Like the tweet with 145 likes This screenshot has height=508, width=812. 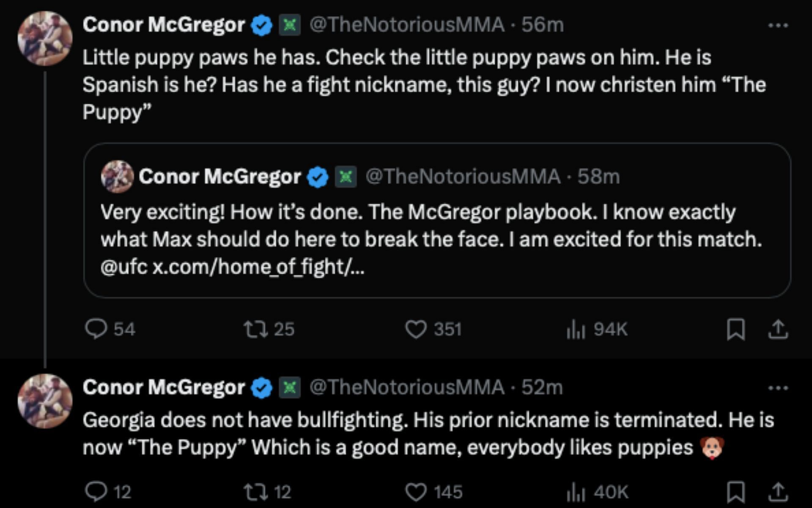point(416,492)
